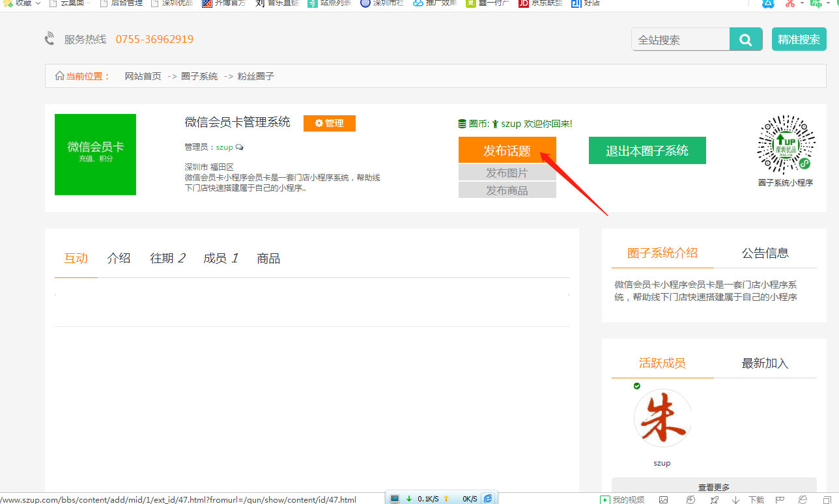
Task: Click the szup member avatar
Action: coord(662,419)
